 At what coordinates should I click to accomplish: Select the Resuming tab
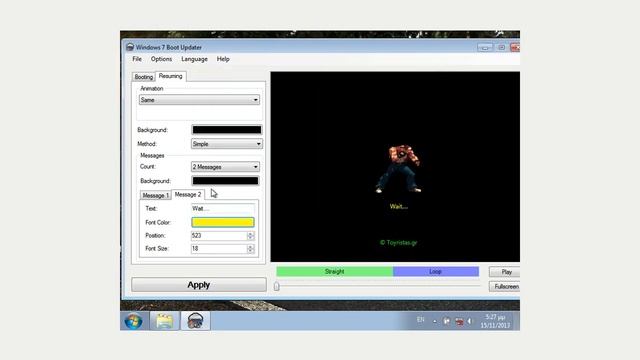click(171, 76)
